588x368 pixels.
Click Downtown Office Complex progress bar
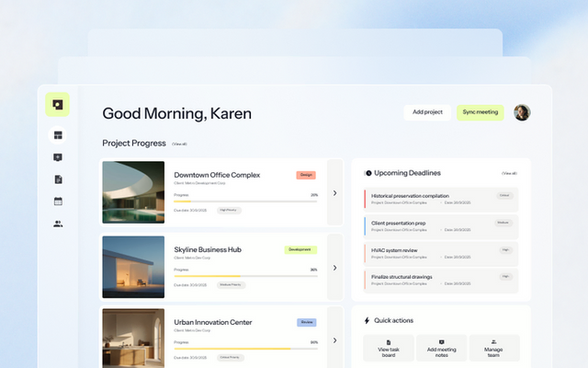pyautogui.click(x=245, y=201)
